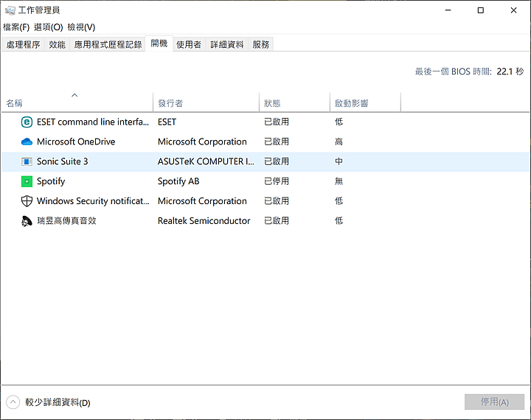Switch to the 效能 tab

[x=57, y=44]
